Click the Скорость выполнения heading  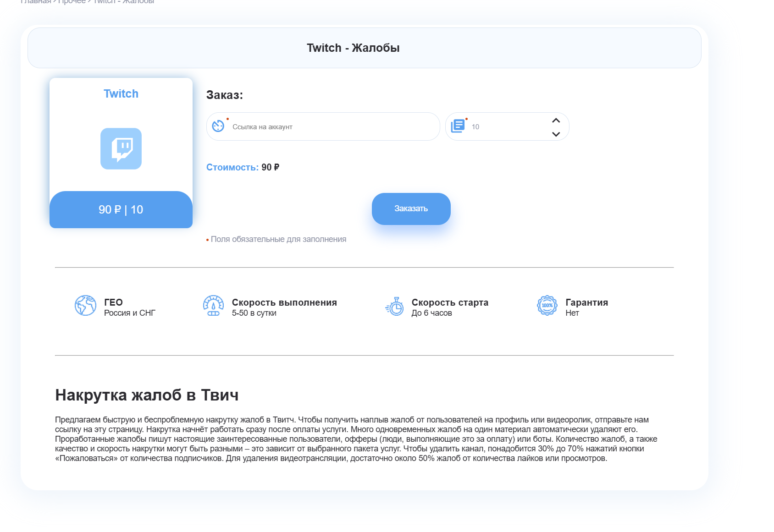284,302
